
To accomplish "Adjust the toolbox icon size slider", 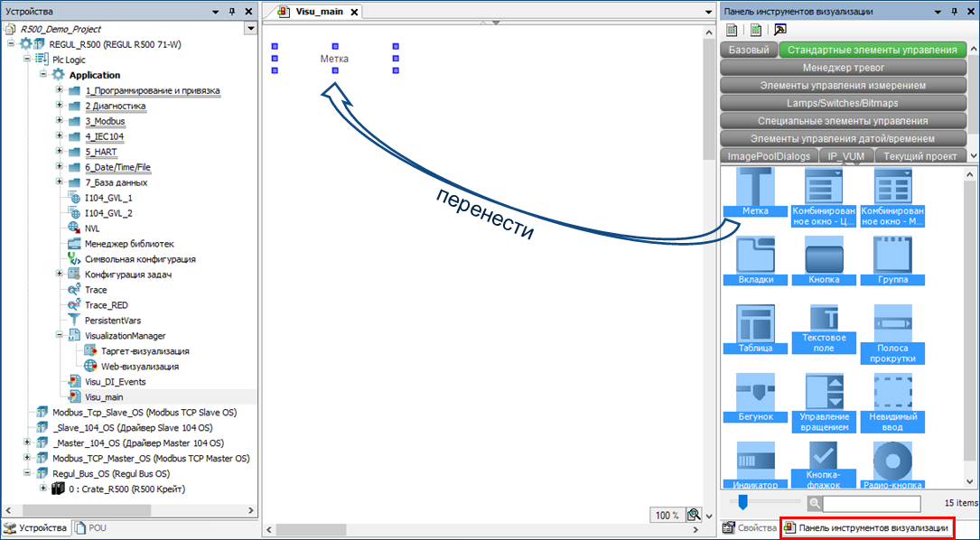I will 742,502.
